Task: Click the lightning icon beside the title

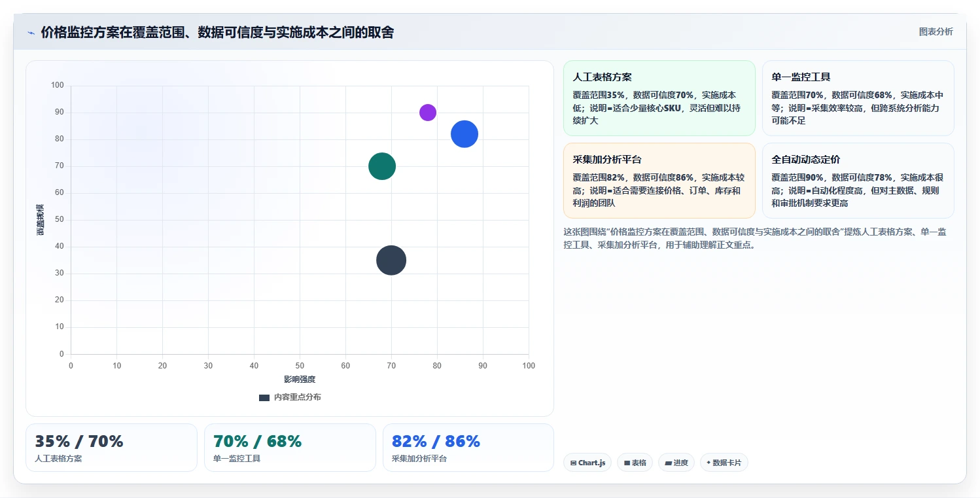Action: click(x=31, y=33)
